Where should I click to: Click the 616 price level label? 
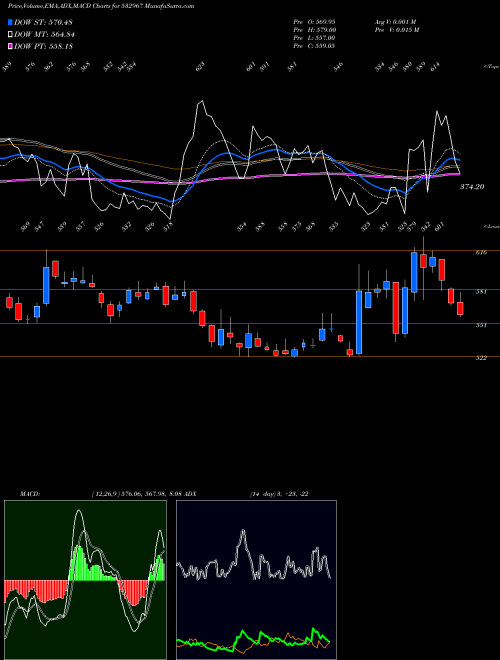point(481,253)
